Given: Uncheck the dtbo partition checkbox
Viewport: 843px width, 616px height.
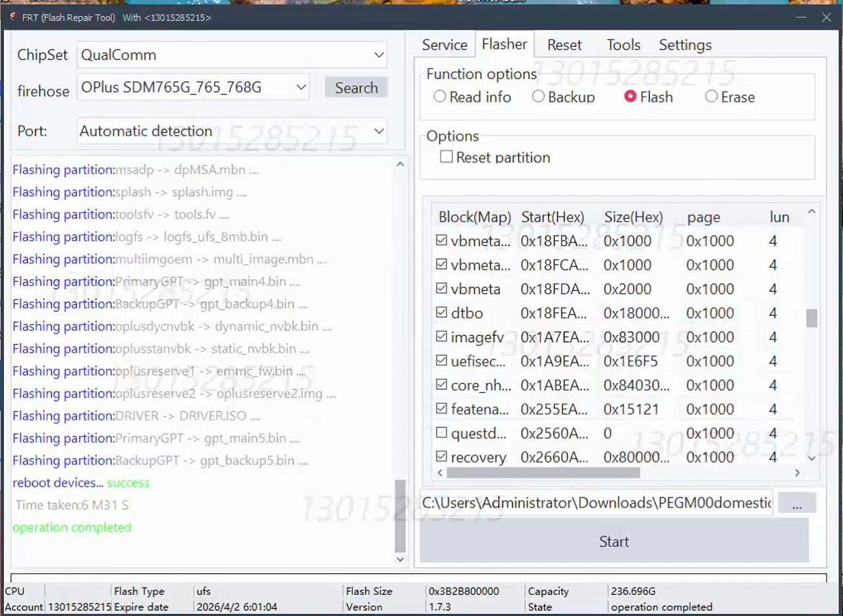Looking at the screenshot, I should tap(441, 313).
